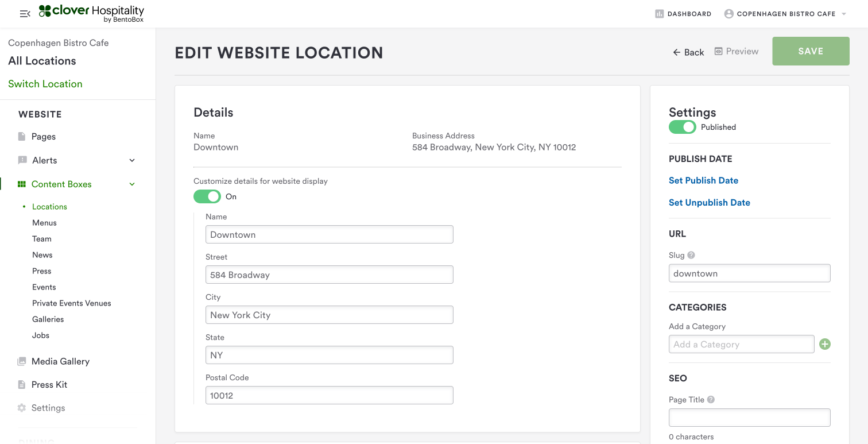Select Private Events Venues sidebar item
This screenshot has width=868, height=444.
pos(72,303)
